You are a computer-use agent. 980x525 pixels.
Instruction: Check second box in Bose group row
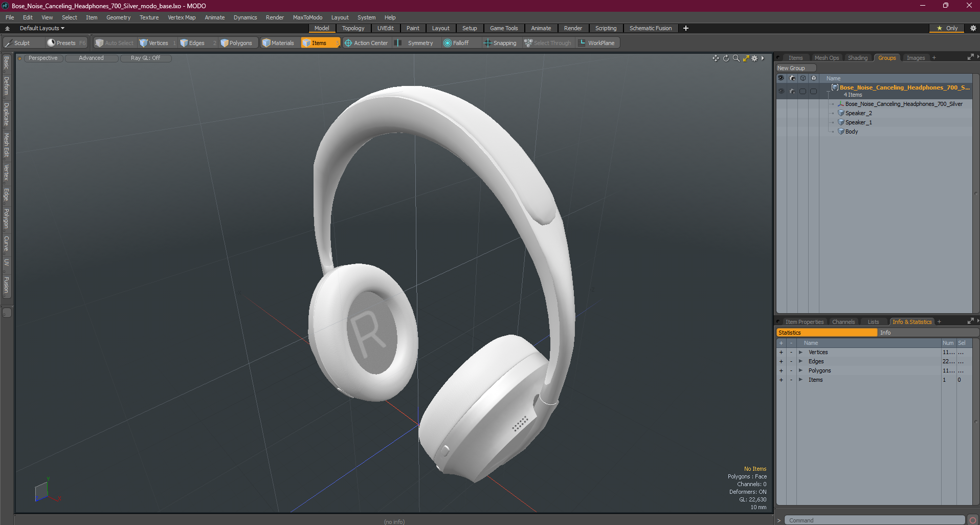[813, 91]
